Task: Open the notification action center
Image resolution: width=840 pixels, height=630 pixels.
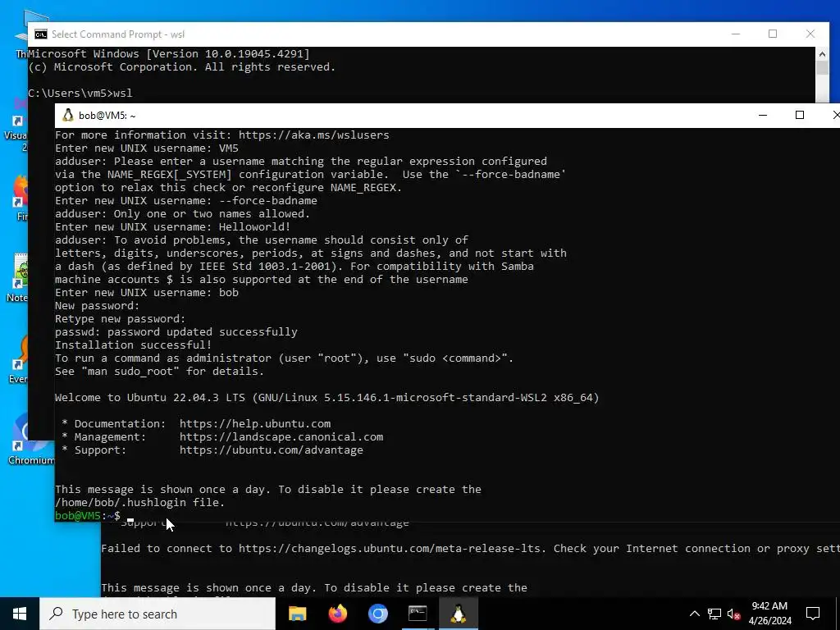Action: (x=813, y=614)
